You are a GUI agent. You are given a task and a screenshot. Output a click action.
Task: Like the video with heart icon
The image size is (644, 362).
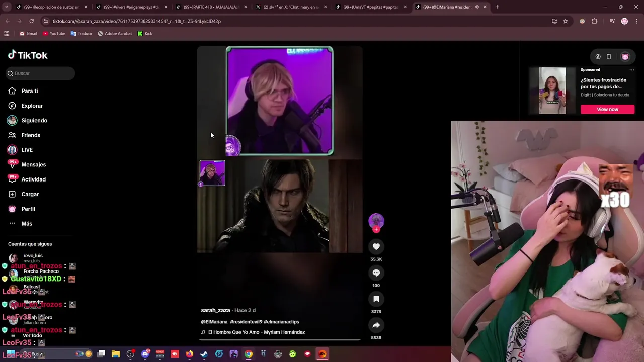pyautogui.click(x=376, y=246)
